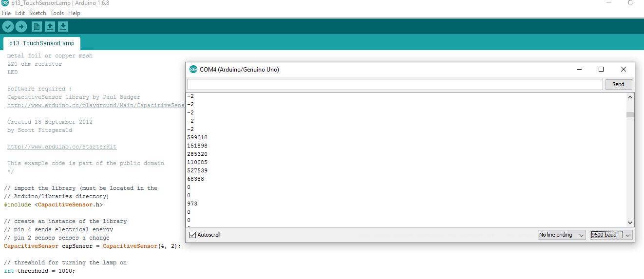Screen dimensions: 644x279
Task: Open the CapacitiveSensor playground link
Action: (x=96, y=105)
